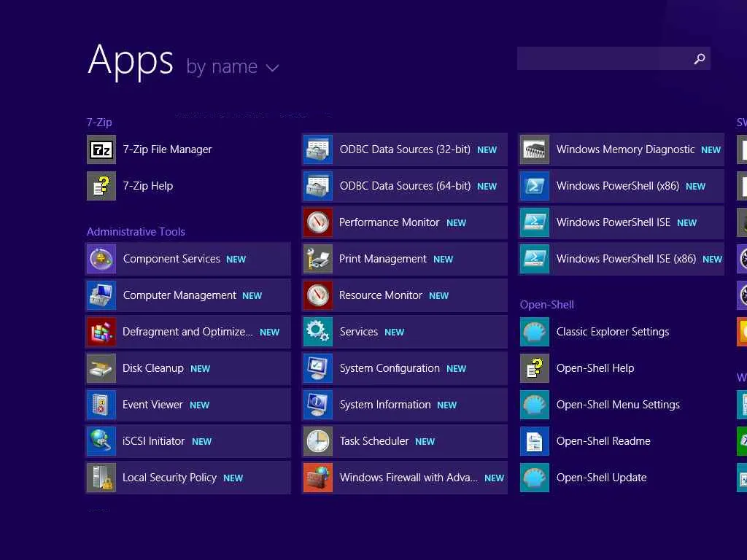The width and height of the screenshot is (747, 560).
Task: Click the search magnifier button
Action: [x=700, y=58]
